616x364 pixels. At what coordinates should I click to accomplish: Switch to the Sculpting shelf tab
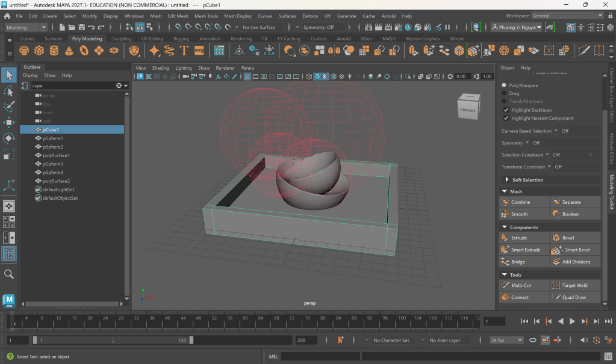[122, 39]
